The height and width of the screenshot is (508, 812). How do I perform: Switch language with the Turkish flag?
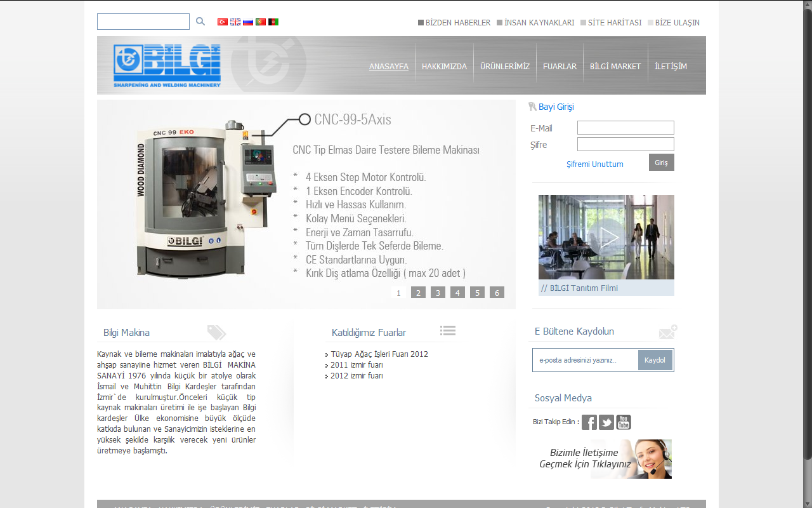point(223,22)
